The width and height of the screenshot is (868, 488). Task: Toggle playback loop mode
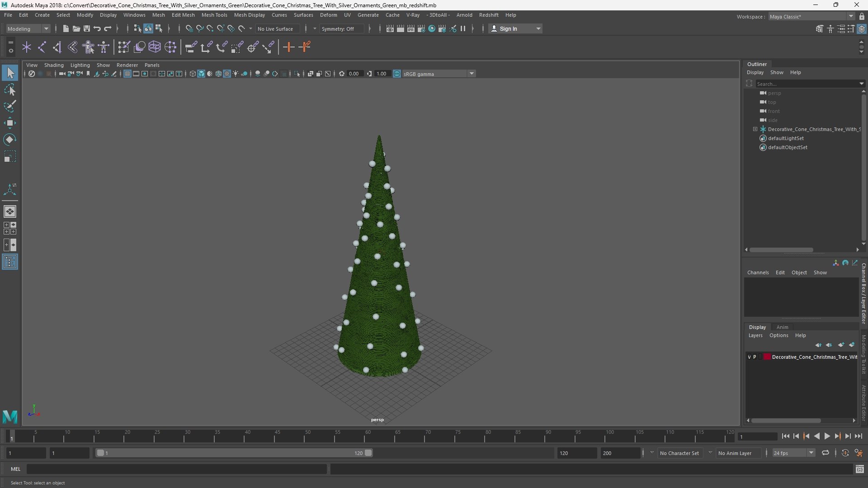(825, 453)
